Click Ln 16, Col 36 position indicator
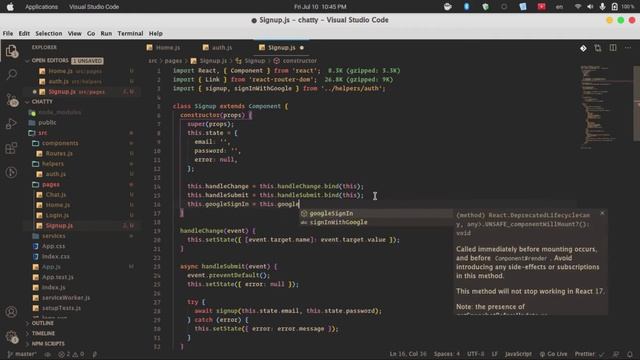 [408, 354]
